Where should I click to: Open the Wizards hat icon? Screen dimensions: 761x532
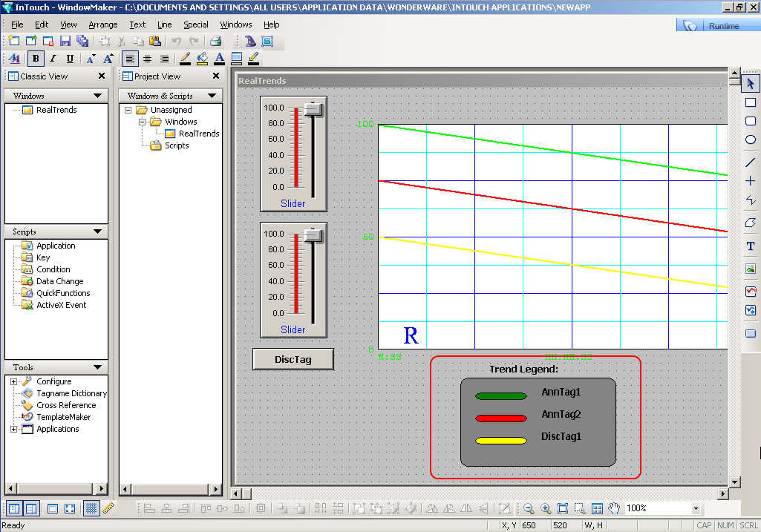pos(250,42)
